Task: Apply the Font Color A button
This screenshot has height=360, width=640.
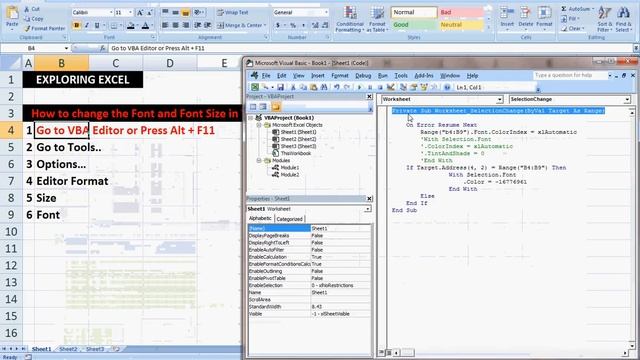Action: pyautogui.click(x=145, y=26)
